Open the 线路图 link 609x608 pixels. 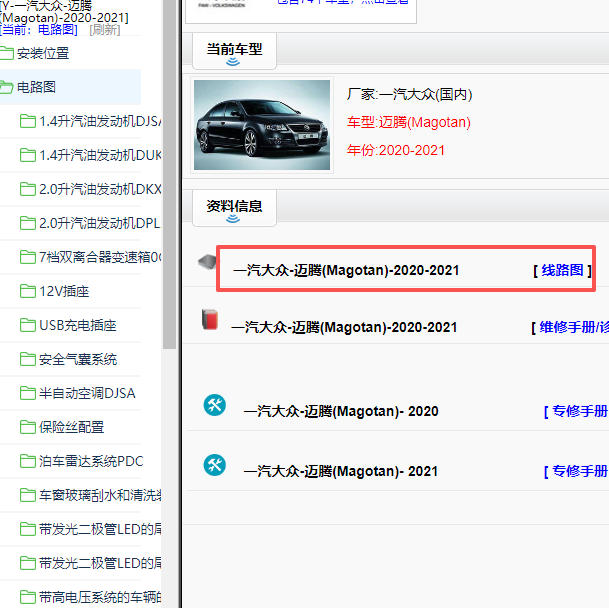(562, 270)
